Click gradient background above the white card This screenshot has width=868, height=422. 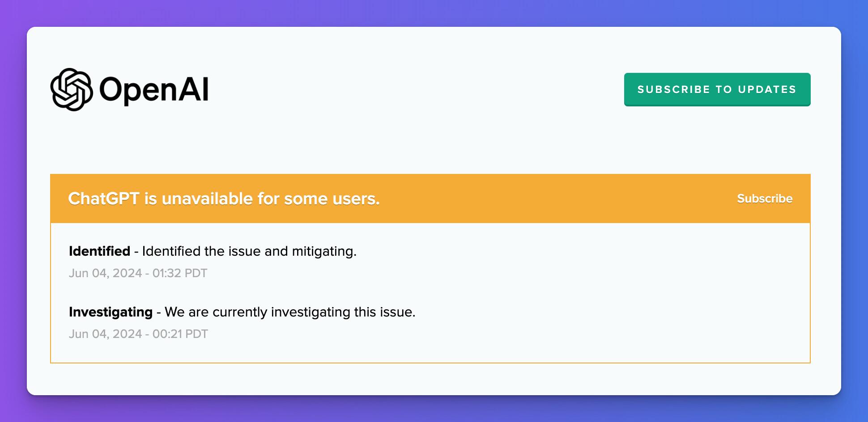(x=430, y=13)
